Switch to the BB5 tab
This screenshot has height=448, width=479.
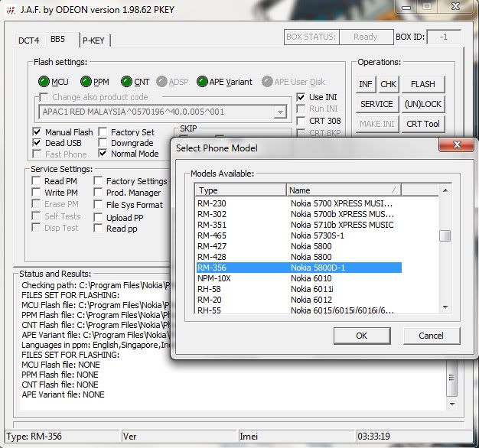[58, 39]
